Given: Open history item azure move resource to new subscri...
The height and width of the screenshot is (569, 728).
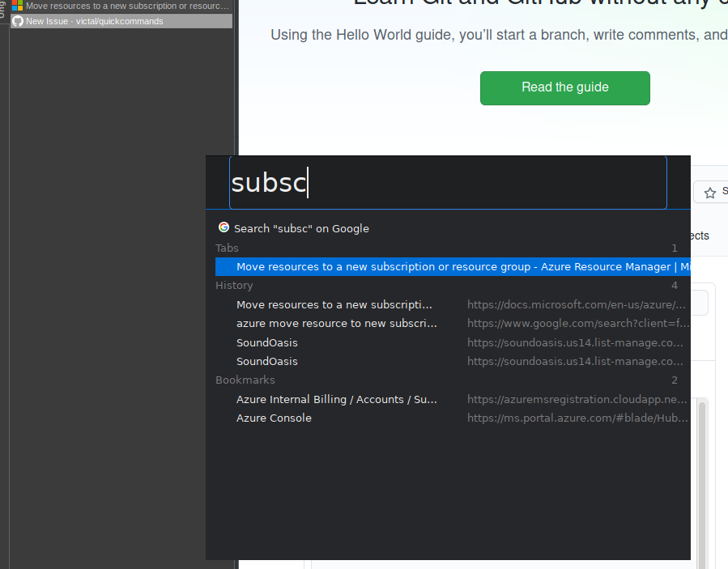Looking at the screenshot, I should 337,324.
